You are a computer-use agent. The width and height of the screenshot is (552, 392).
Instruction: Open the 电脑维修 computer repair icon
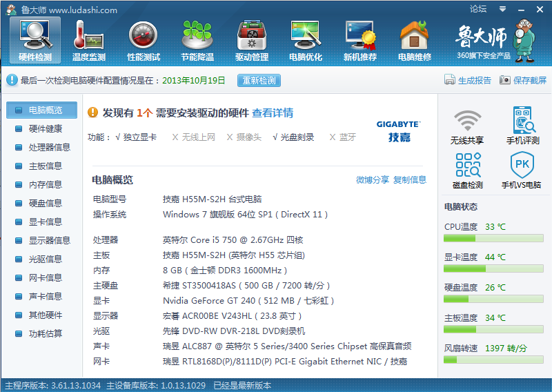(x=414, y=40)
